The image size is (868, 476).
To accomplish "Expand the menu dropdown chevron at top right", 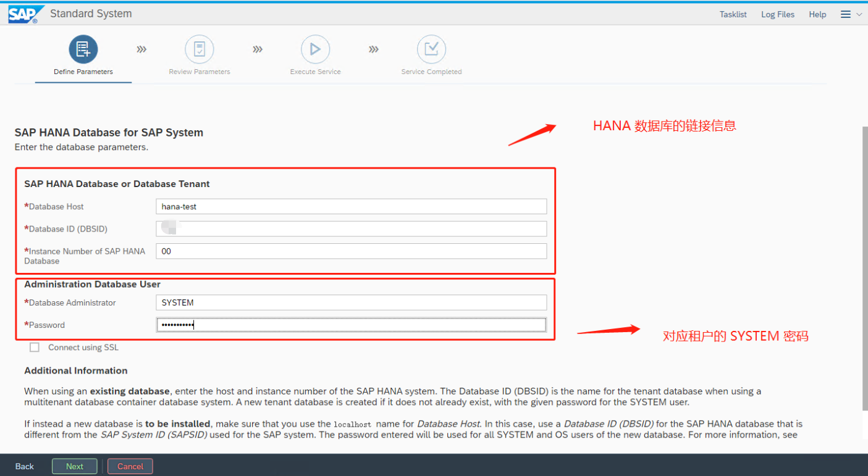I will coord(859,14).
